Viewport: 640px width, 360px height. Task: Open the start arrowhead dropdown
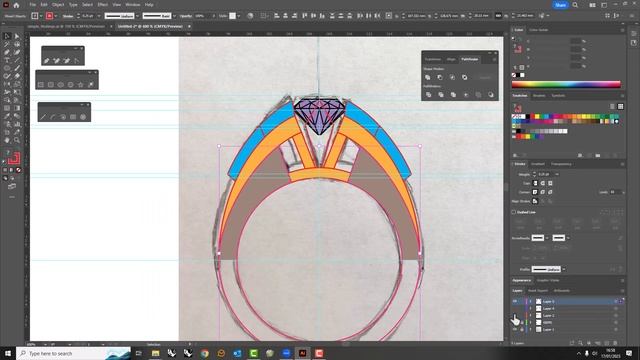coord(547,238)
